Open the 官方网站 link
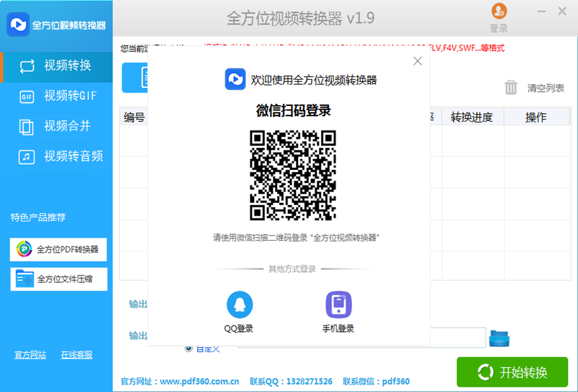578x392 pixels. pyautogui.click(x=30, y=355)
